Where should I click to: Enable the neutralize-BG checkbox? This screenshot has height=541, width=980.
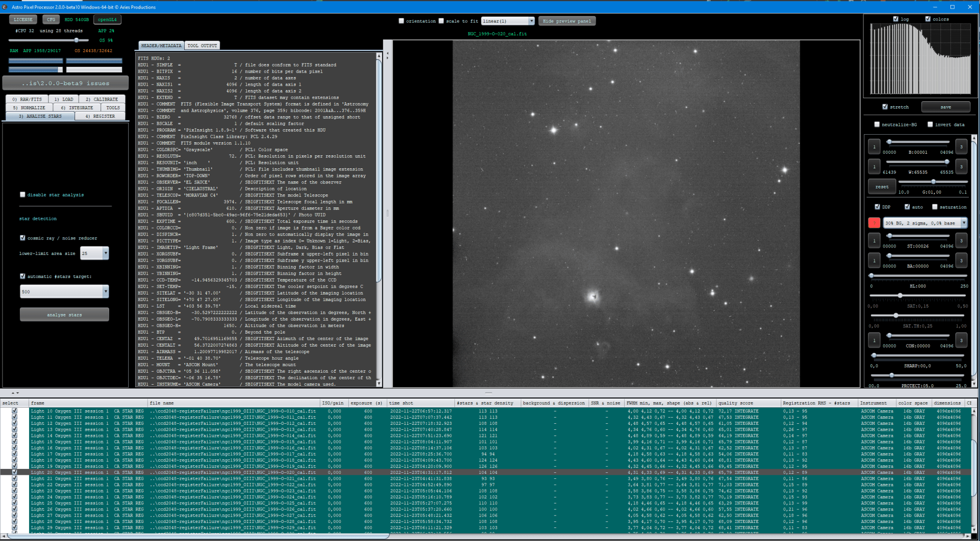click(877, 124)
